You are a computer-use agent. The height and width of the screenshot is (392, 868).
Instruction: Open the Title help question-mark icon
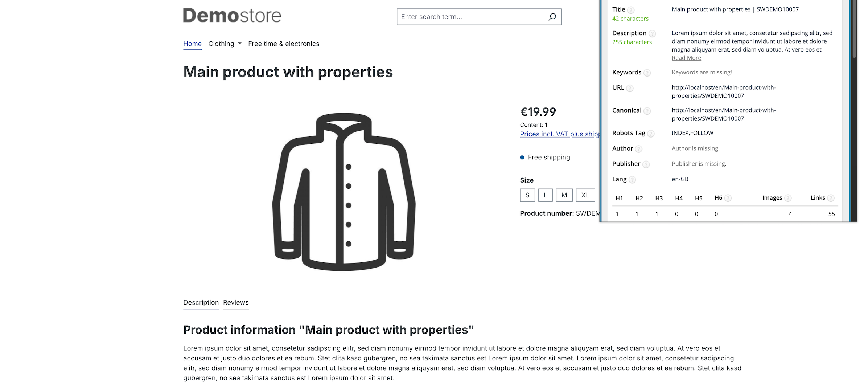[631, 10]
